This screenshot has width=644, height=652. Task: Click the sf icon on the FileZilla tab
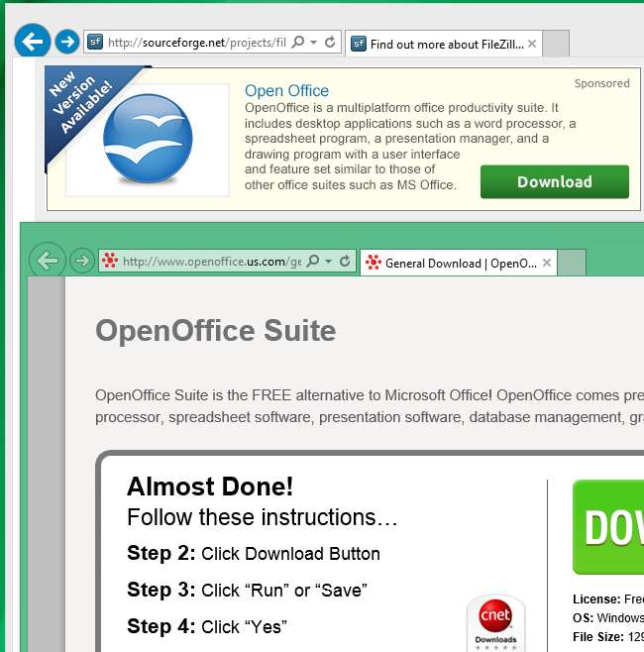point(359,44)
